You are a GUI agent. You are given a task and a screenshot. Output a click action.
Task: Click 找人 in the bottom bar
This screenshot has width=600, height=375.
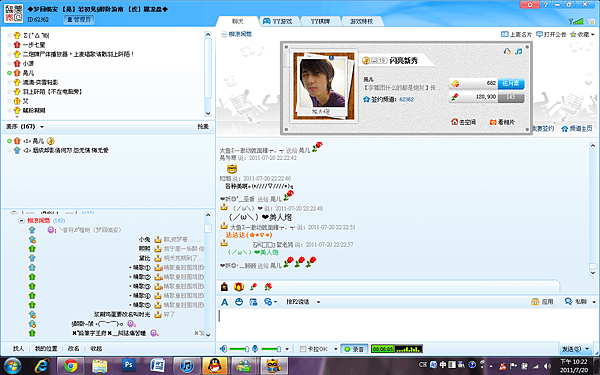tap(18, 349)
